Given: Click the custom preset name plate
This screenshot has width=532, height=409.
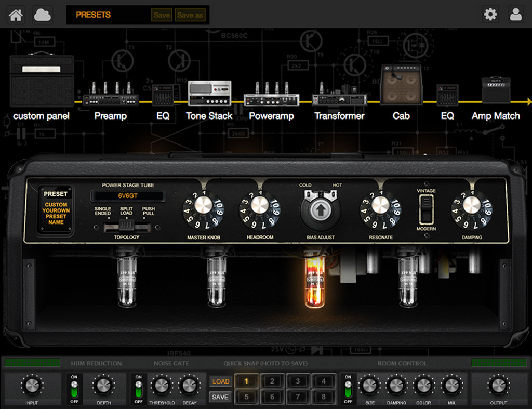Looking at the screenshot, I should (56, 210).
